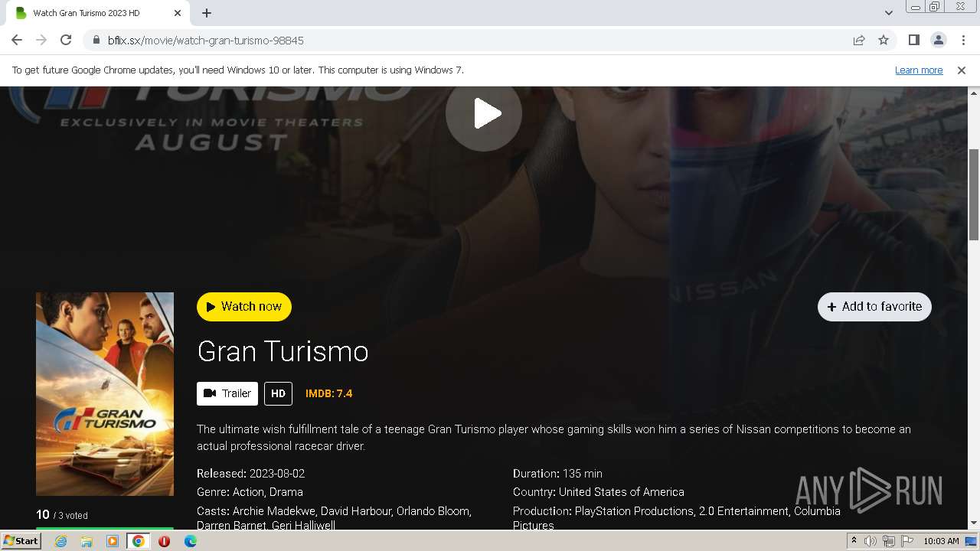Open Chrome three-dot menu

pos(963,40)
